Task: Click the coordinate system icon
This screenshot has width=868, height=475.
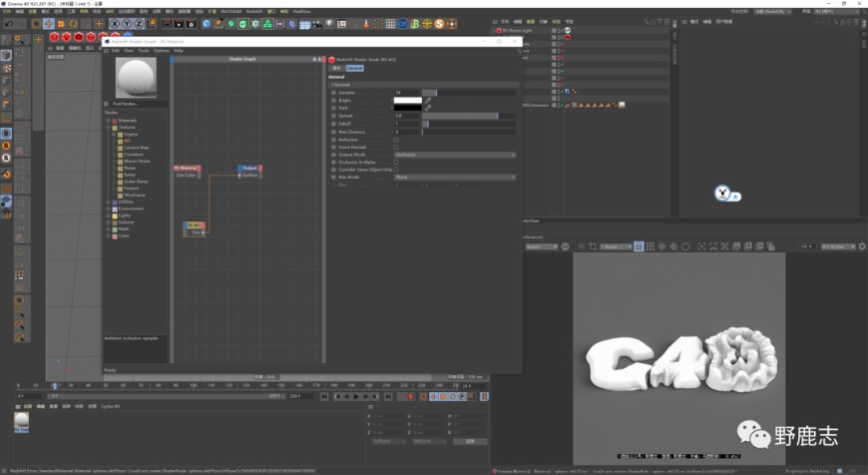Action: (x=151, y=24)
